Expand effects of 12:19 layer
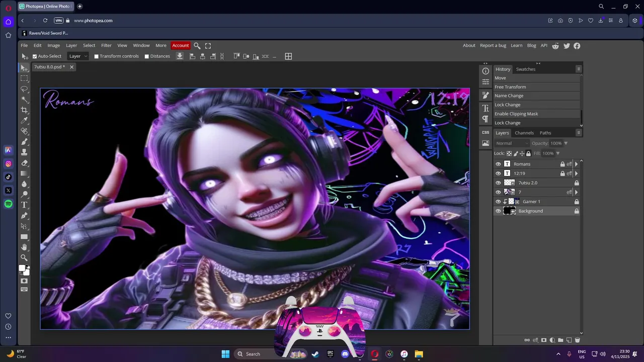This screenshot has height=362, width=644. click(576, 173)
